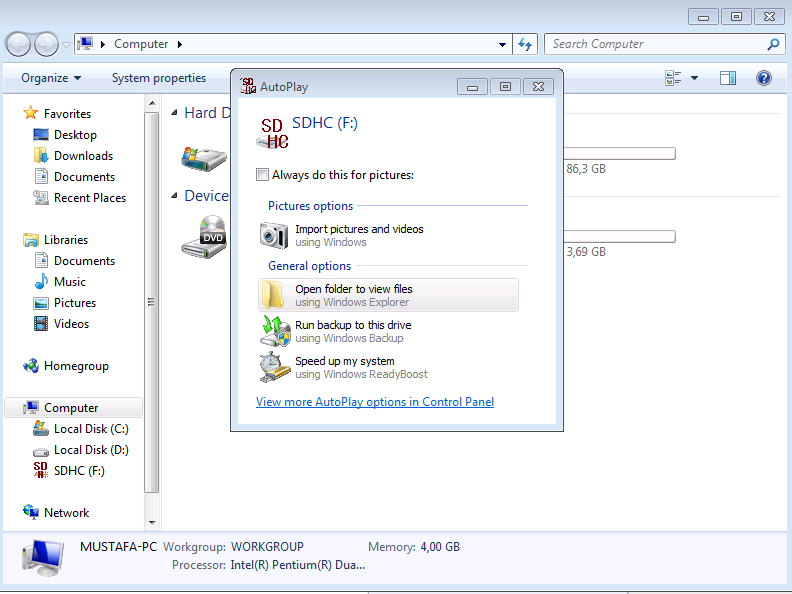Viewport: 792px width, 594px height.
Task: Open Explorer help
Action: click(764, 78)
